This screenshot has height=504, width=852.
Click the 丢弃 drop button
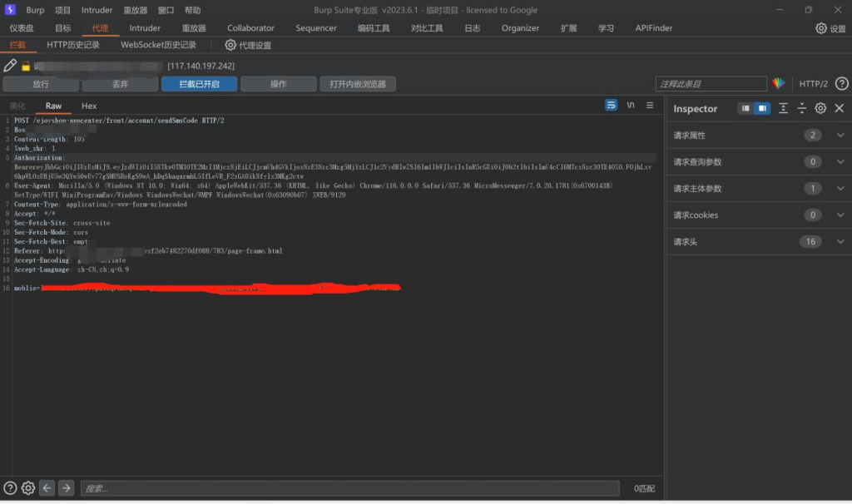(120, 84)
